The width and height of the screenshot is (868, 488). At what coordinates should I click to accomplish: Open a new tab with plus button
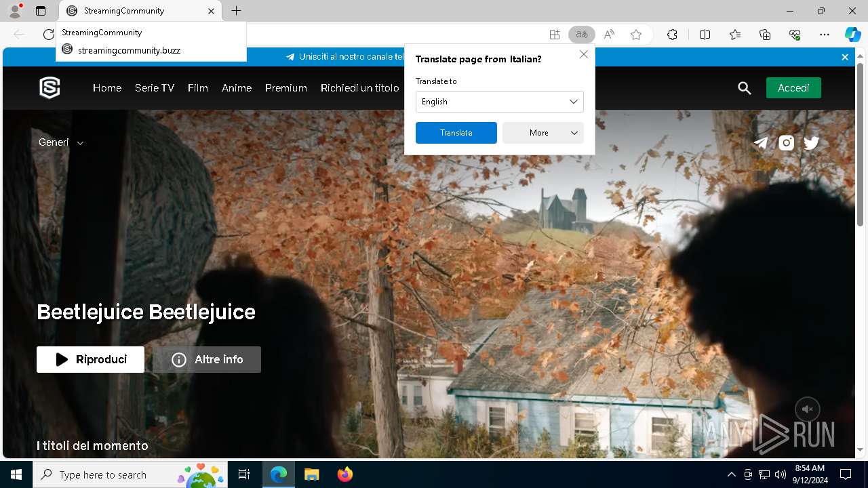(x=236, y=11)
